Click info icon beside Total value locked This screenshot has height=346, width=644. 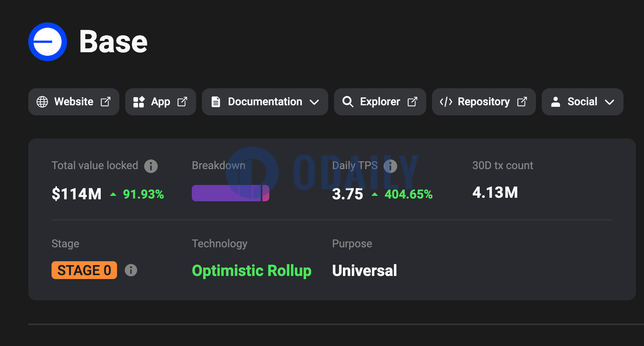point(151,166)
